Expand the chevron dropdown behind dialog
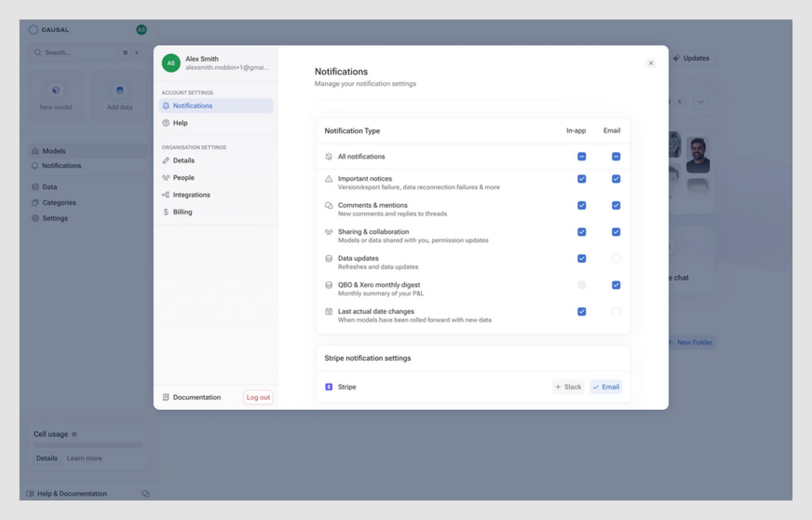The image size is (812, 520). [700, 102]
